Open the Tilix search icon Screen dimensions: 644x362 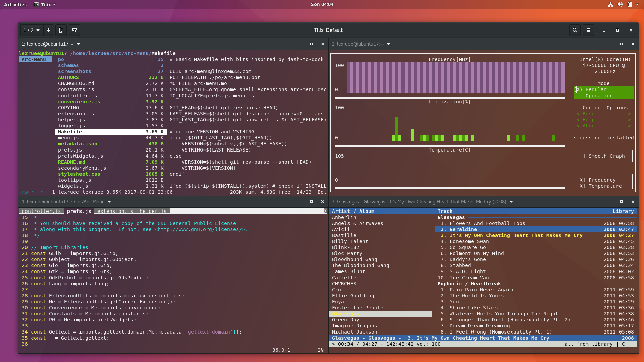[575, 30]
